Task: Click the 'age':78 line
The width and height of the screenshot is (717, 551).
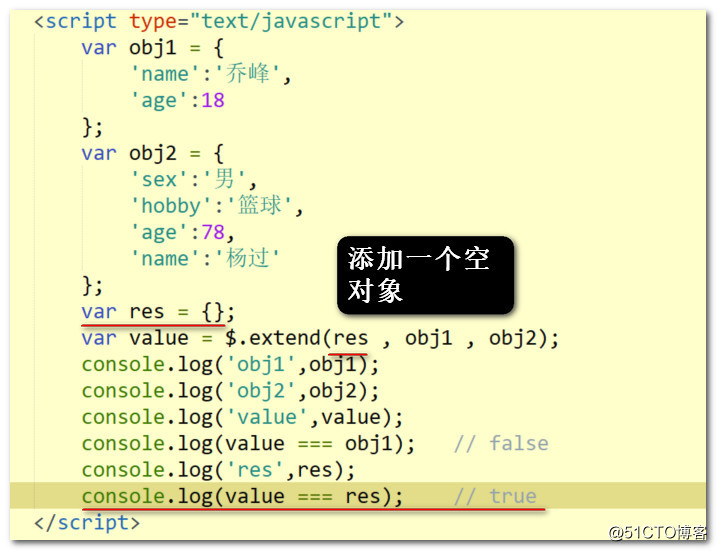Action: (x=182, y=232)
